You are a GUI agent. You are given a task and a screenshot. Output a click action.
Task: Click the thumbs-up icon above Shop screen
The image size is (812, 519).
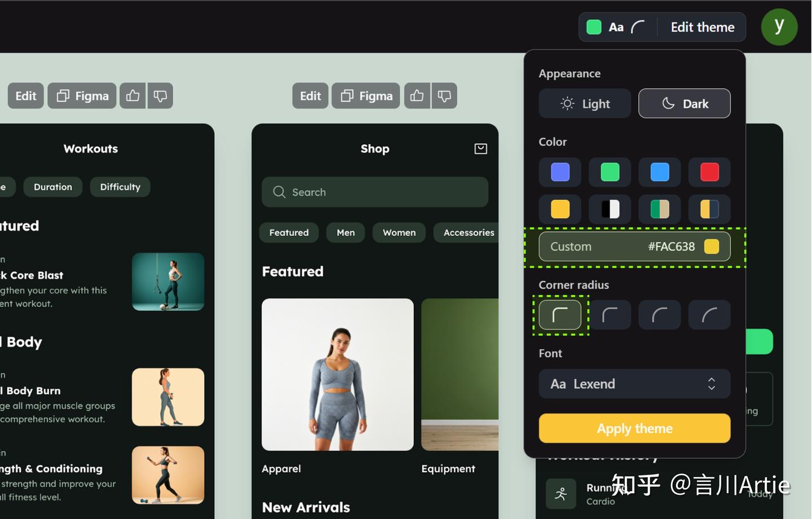(x=417, y=96)
